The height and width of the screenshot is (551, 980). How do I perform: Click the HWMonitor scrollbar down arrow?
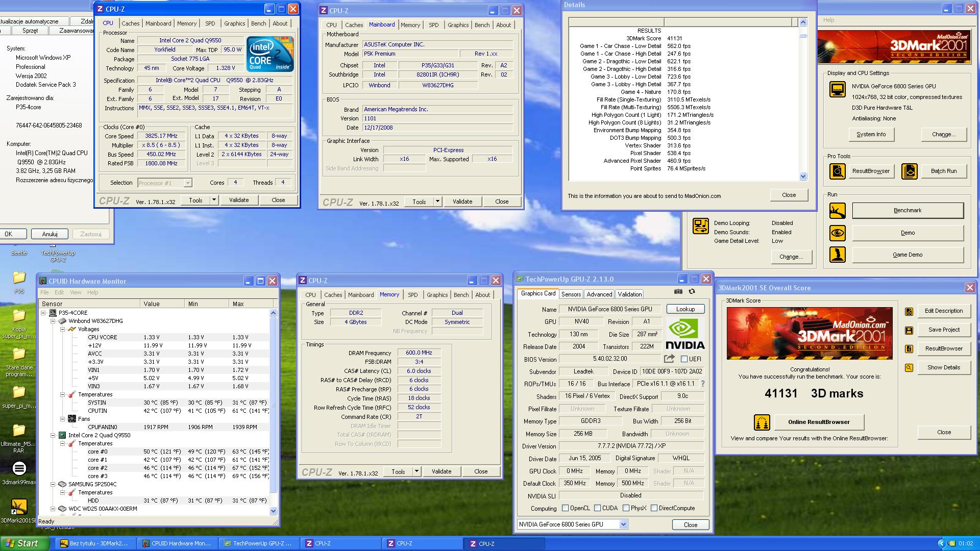click(273, 511)
